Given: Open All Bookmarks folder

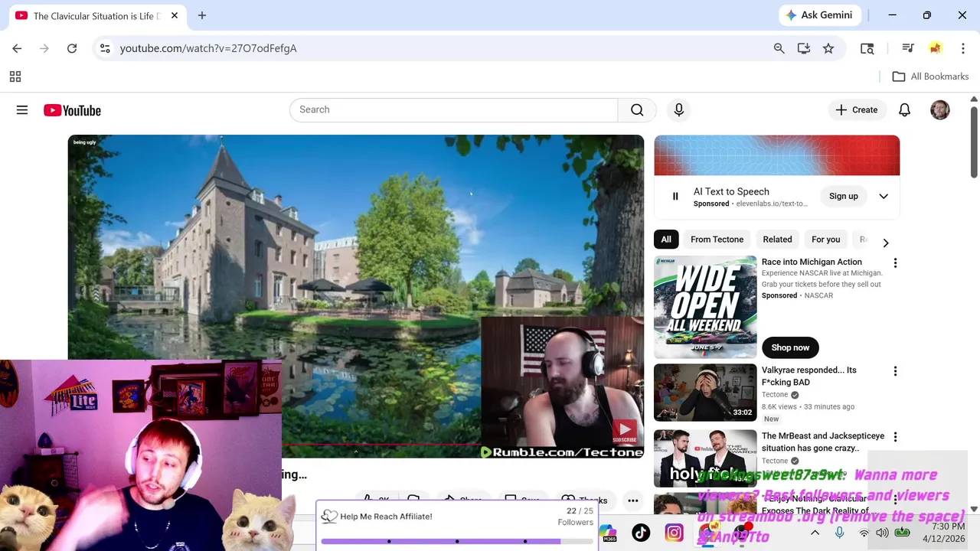Looking at the screenshot, I should tap(931, 77).
